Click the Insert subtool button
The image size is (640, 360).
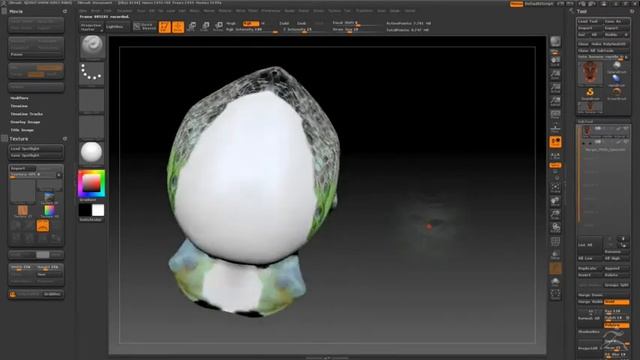pyautogui.click(x=589, y=275)
